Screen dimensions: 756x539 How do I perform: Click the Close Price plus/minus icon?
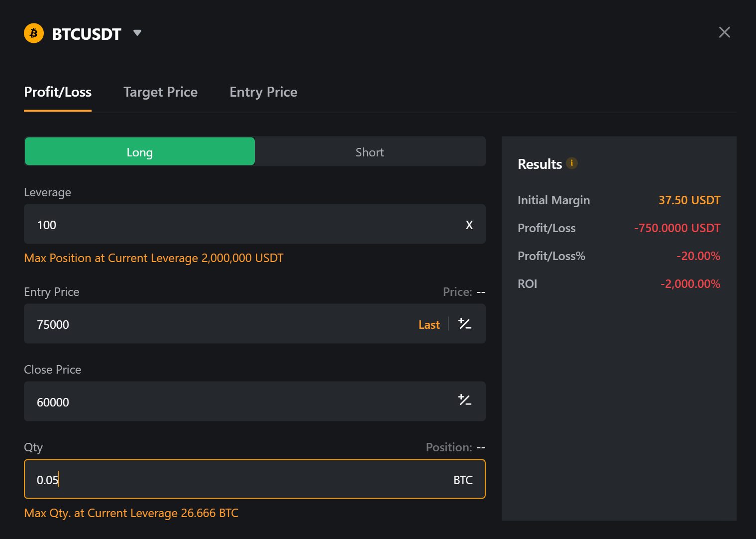point(465,400)
